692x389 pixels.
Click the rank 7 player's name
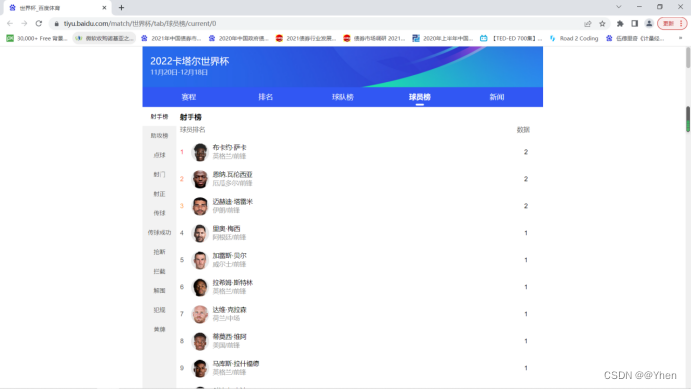(x=229, y=310)
